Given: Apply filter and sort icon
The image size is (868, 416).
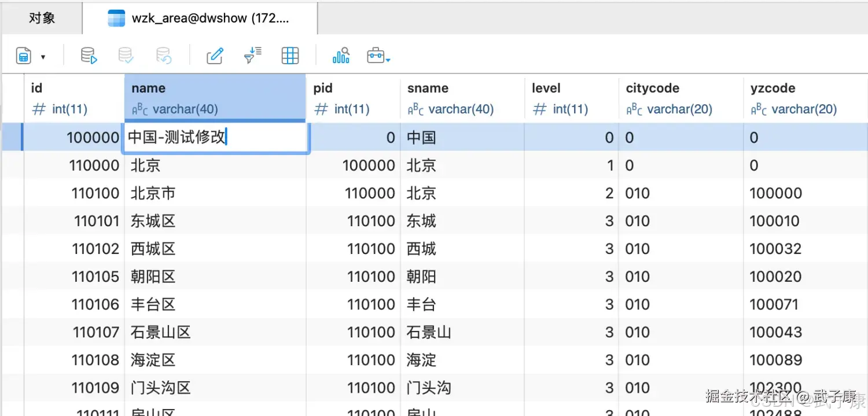Looking at the screenshot, I should (252, 56).
